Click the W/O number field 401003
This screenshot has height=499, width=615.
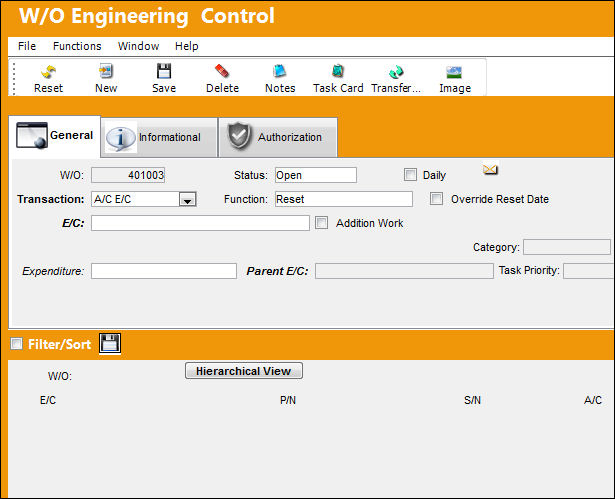tap(128, 175)
